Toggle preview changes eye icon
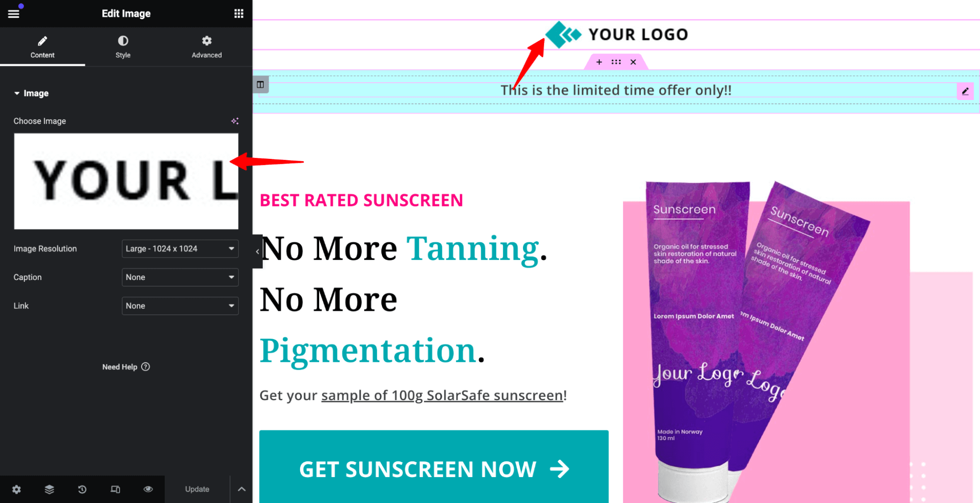Image resolution: width=980 pixels, height=503 pixels. point(148,489)
